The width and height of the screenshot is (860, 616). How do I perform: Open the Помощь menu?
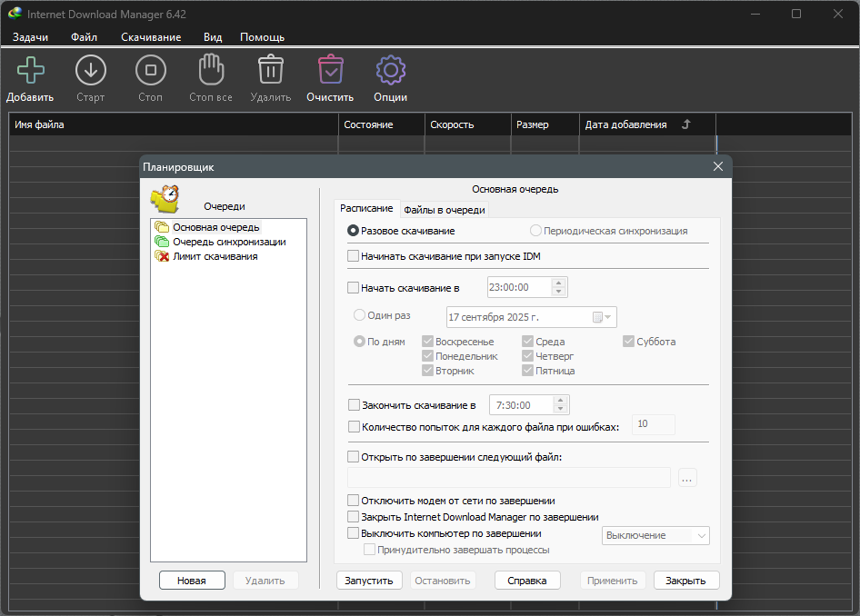coord(262,37)
